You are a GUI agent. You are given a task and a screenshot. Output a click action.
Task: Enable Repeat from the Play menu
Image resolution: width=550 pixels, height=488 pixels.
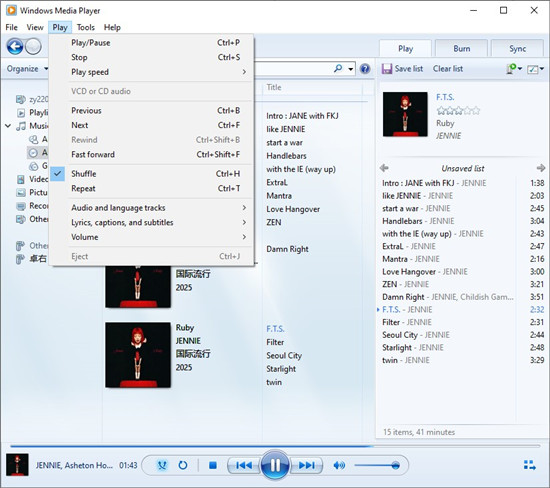point(152,188)
